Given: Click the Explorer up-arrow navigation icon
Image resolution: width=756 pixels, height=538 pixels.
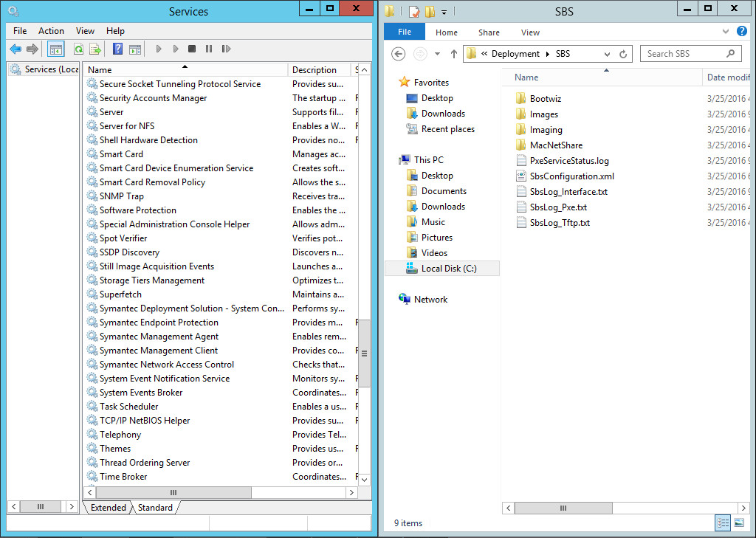Looking at the screenshot, I should coord(453,54).
